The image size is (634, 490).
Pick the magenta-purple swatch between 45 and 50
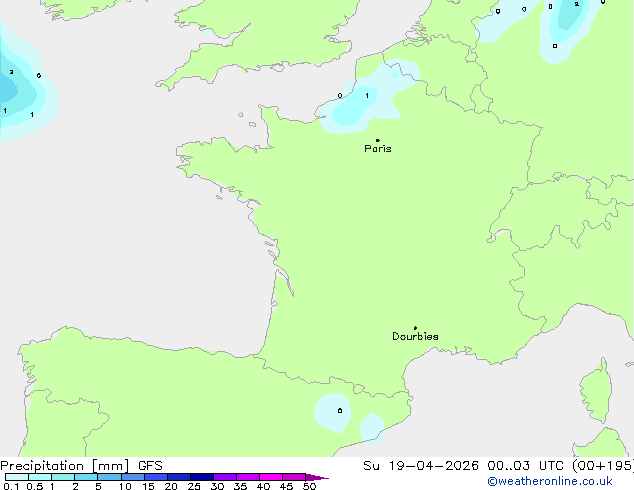[x=294, y=477]
